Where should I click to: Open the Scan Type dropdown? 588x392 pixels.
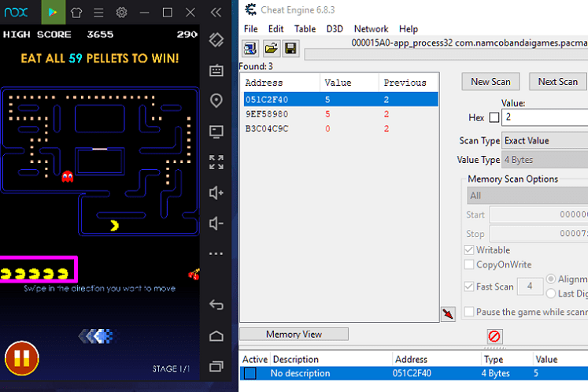(x=545, y=141)
